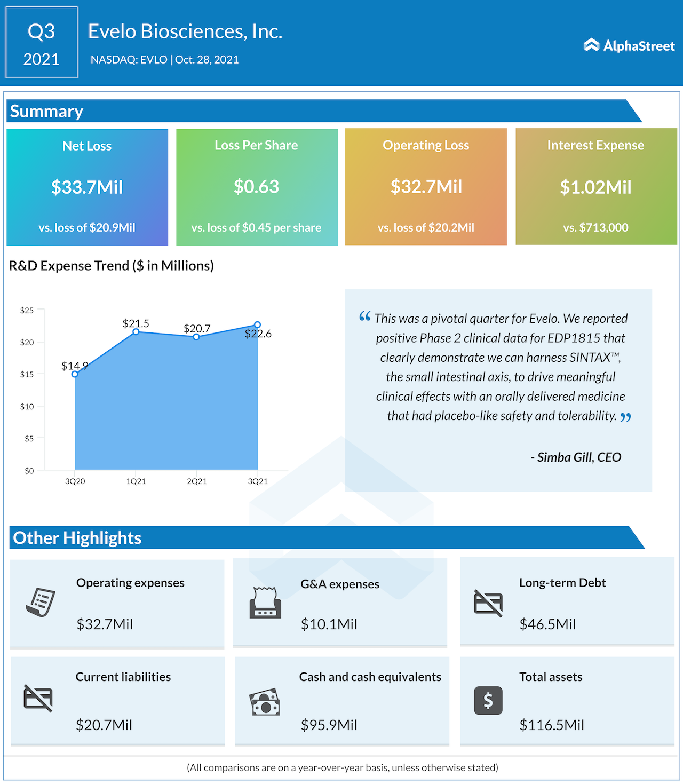Click the $20.7 data label
The height and width of the screenshot is (784, 683).
point(197,328)
